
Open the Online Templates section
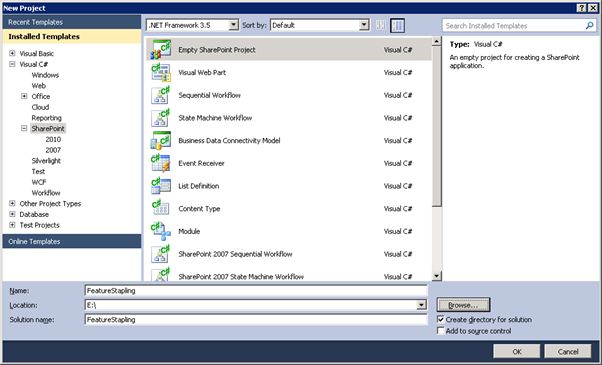(x=72, y=241)
